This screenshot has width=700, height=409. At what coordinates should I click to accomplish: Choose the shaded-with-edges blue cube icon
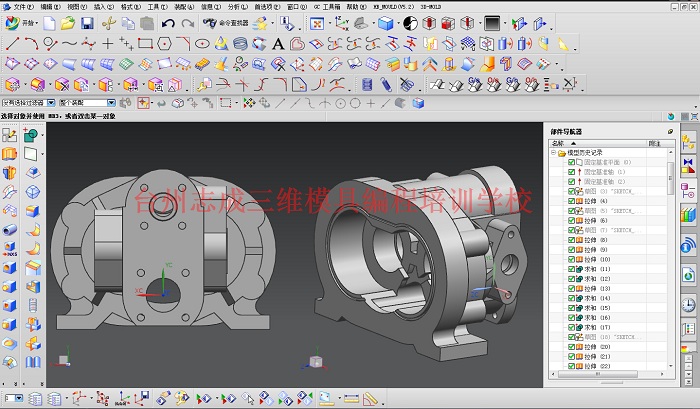[385, 23]
